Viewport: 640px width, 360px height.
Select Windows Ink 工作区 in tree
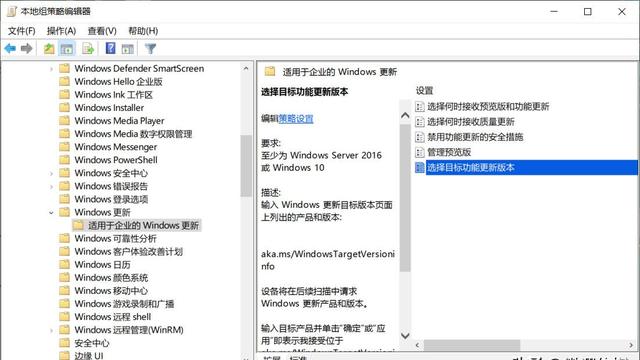[113, 94]
